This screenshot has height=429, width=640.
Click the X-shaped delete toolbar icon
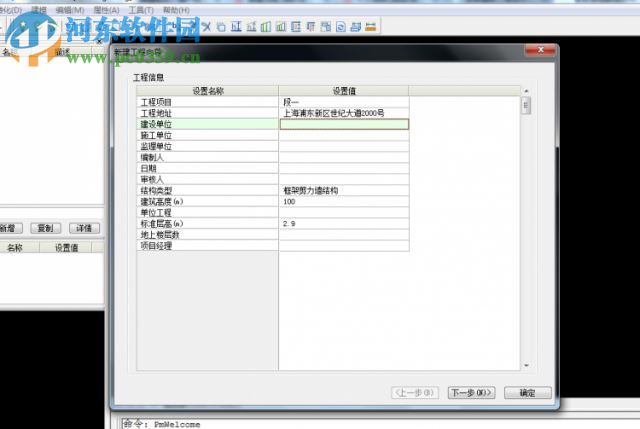[x=207, y=27]
